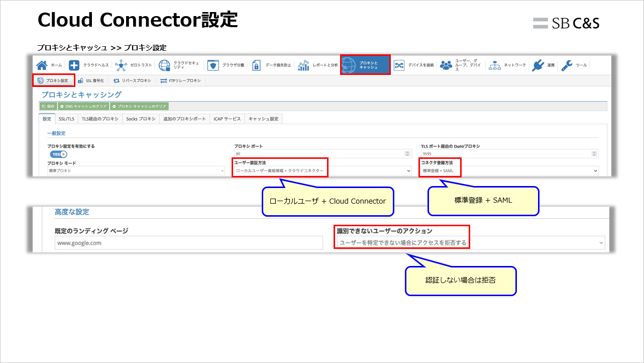Viewport: 644px width, 363px height.
Task: Switch to the SSL/TLS tab
Action: 66,119
